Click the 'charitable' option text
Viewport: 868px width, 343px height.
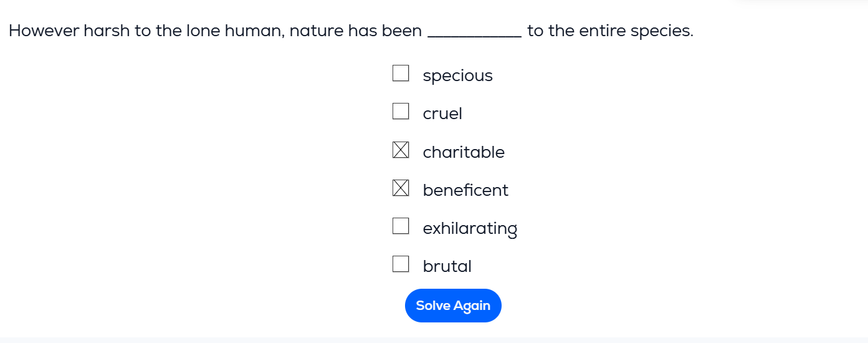click(x=464, y=152)
